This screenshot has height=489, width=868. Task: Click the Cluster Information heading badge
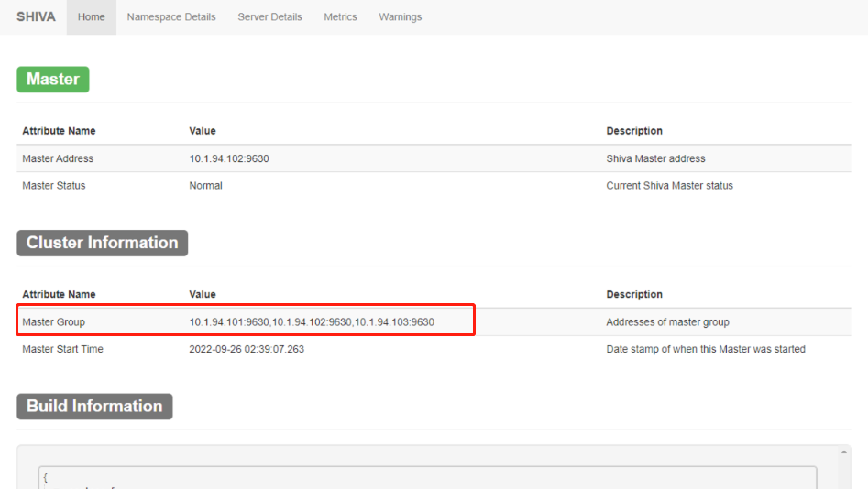point(102,243)
